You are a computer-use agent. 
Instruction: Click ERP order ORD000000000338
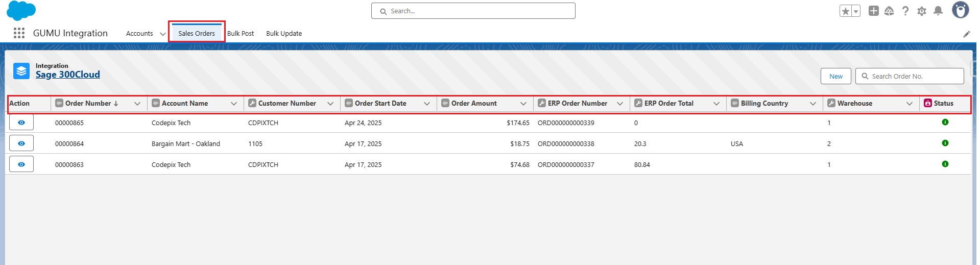[566, 144]
